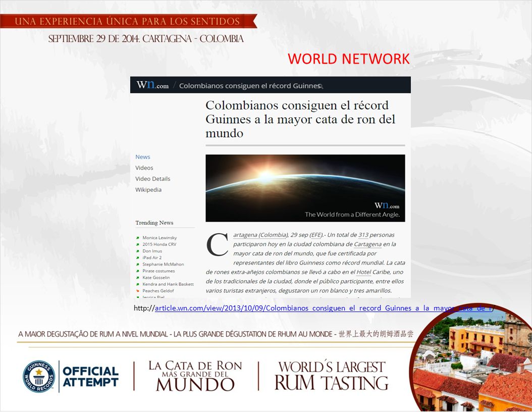Click green arrow beside 2015 Honda CRV
The height and width of the screenshot is (412, 532).
tap(138, 244)
